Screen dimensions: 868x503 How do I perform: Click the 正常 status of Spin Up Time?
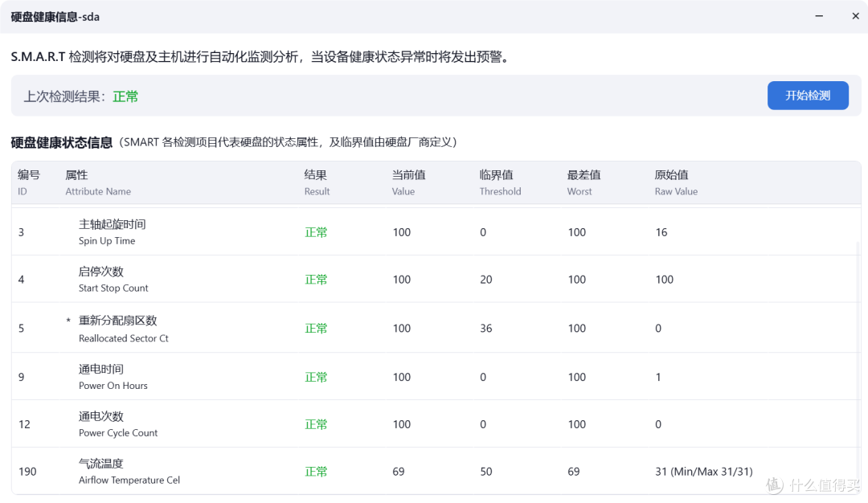pyautogui.click(x=316, y=231)
